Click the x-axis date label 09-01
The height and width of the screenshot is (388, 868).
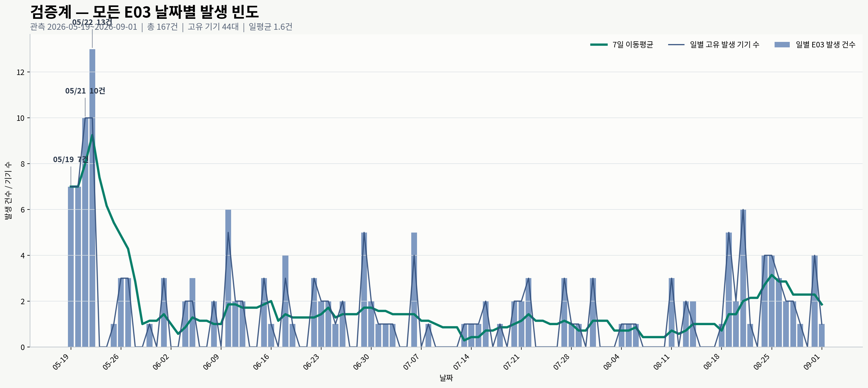coord(812,362)
